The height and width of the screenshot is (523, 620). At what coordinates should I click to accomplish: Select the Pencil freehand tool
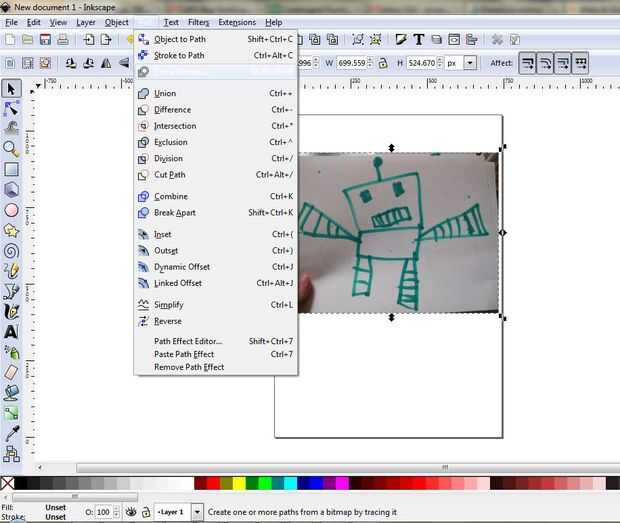(11, 271)
